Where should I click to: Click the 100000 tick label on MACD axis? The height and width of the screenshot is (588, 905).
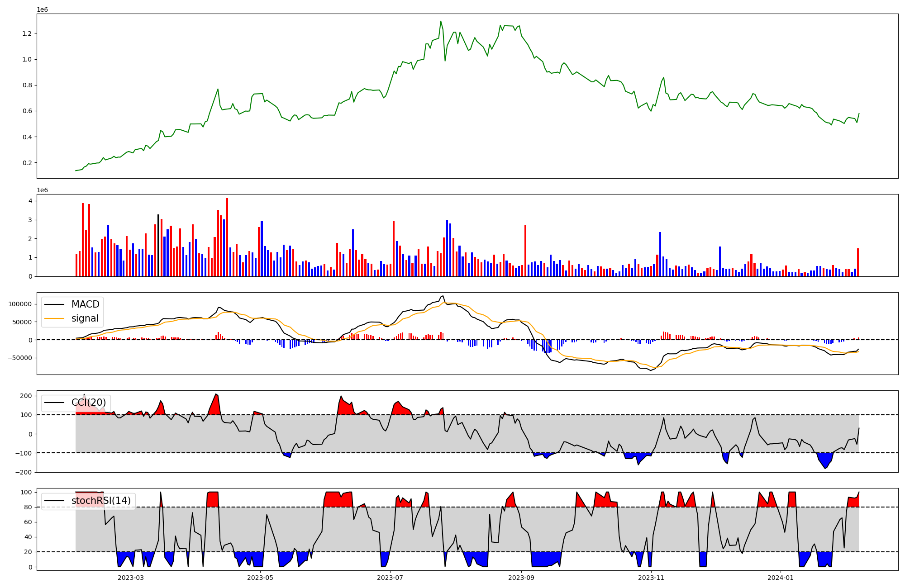point(20,304)
